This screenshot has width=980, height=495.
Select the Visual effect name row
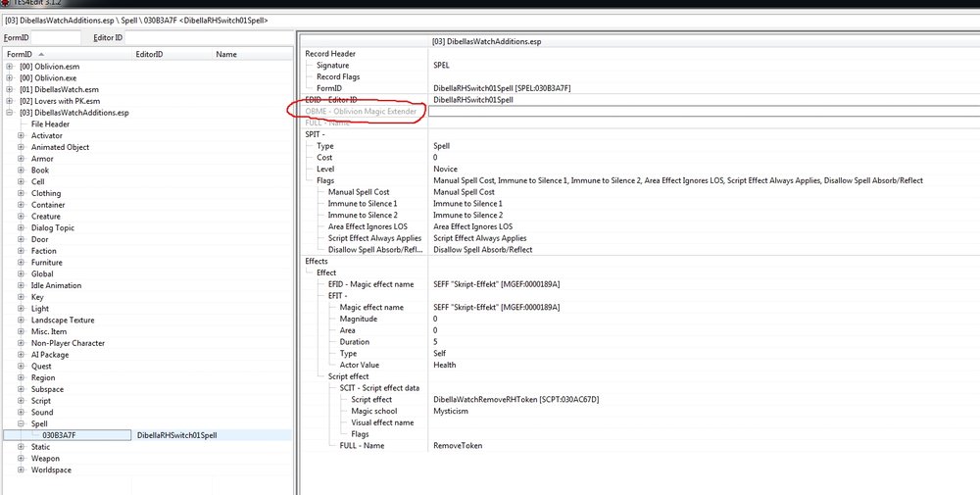[382, 422]
